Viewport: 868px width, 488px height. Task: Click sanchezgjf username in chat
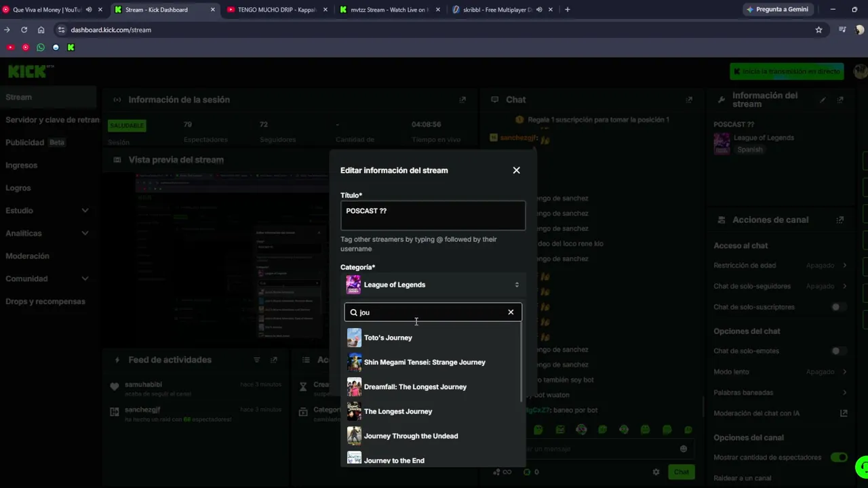(519, 138)
